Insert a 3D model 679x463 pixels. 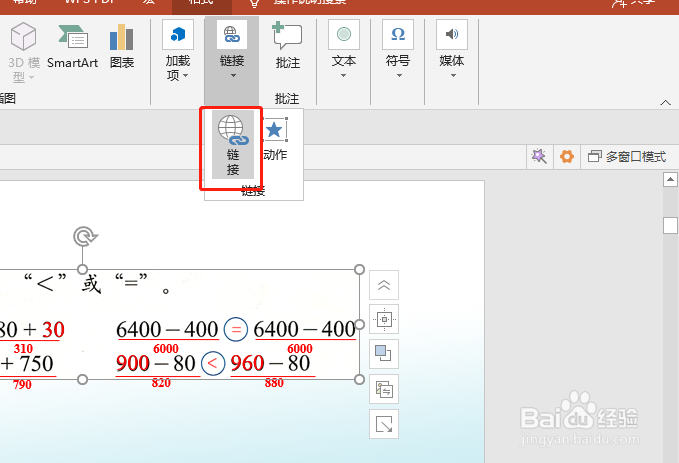(x=23, y=51)
